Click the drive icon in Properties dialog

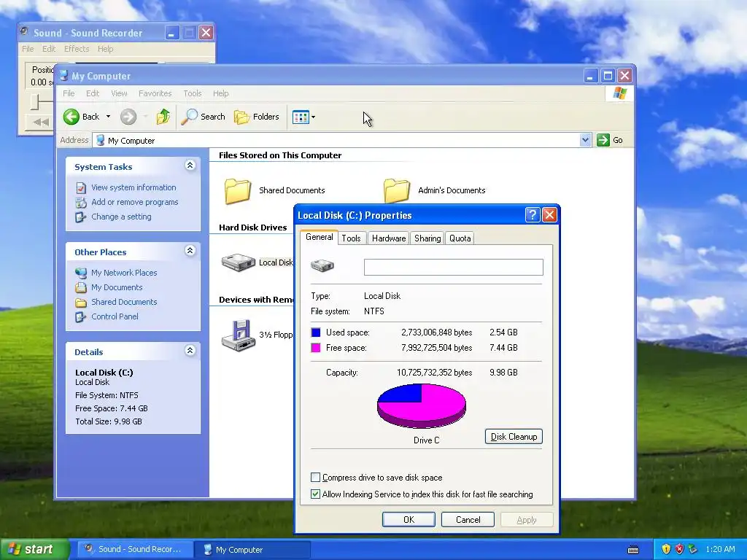click(322, 265)
